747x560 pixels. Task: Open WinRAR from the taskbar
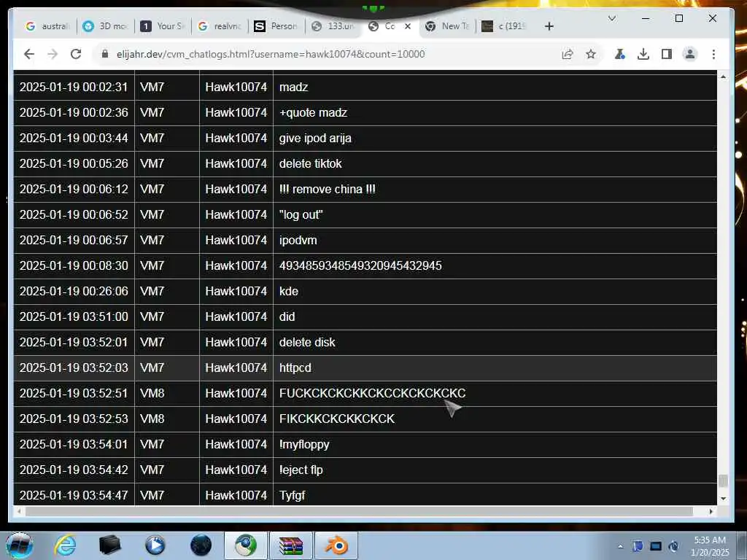pyautogui.click(x=291, y=545)
